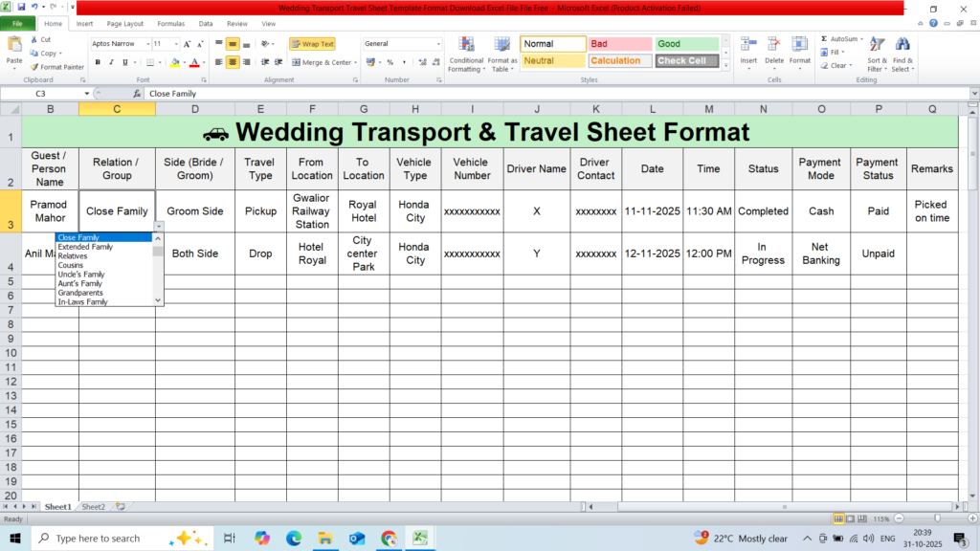Screen dimensions: 980x551
Task: Open the font color red swatch
Action: [x=194, y=62]
